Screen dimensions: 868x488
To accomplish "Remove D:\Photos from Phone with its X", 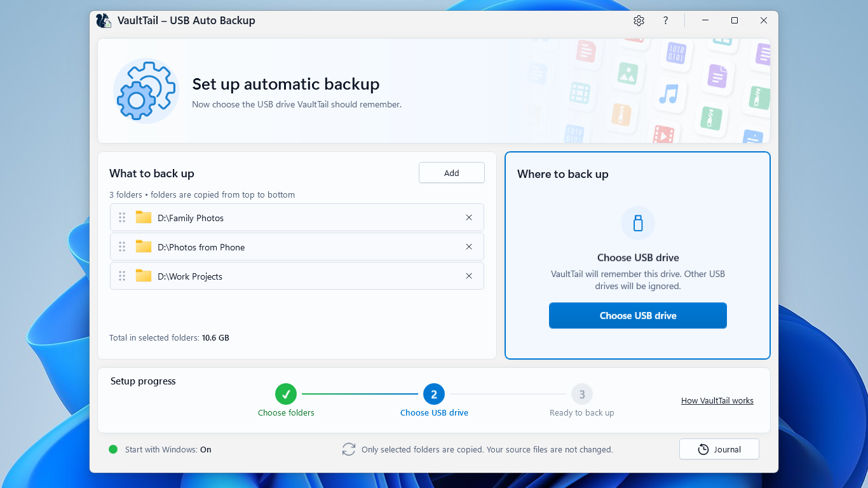I will click(x=469, y=247).
